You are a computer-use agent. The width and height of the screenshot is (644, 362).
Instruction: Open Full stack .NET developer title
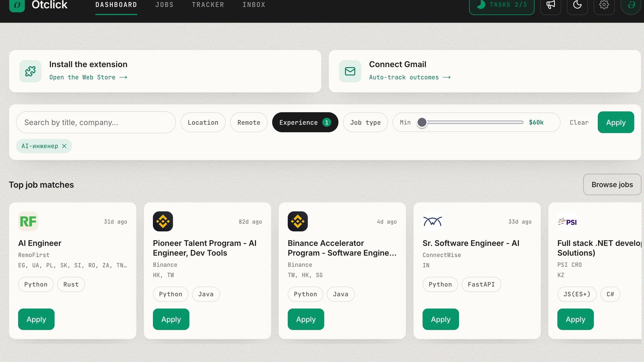[x=599, y=248]
